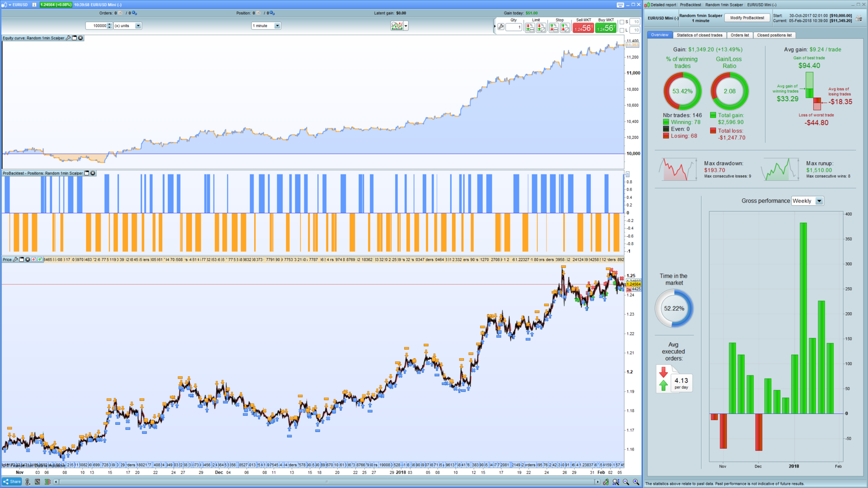Expand the Weekly gross performance dropdown
This screenshot has height=488, width=868.
tap(819, 201)
